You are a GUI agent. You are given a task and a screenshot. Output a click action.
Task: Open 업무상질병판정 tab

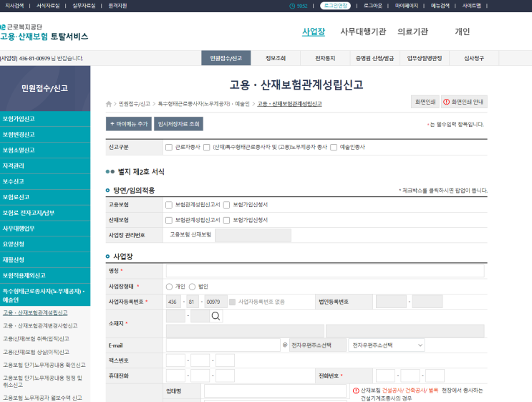tap(425, 58)
